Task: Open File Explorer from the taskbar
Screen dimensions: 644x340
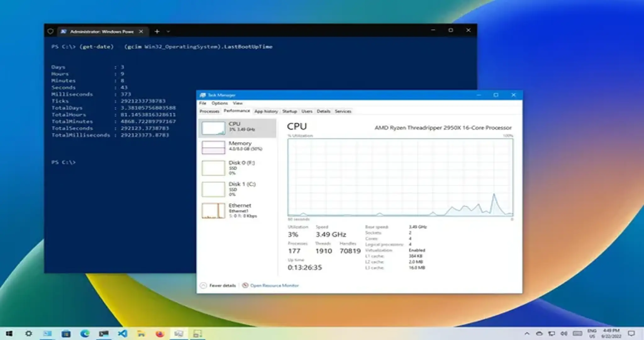Action: [x=142, y=334]
